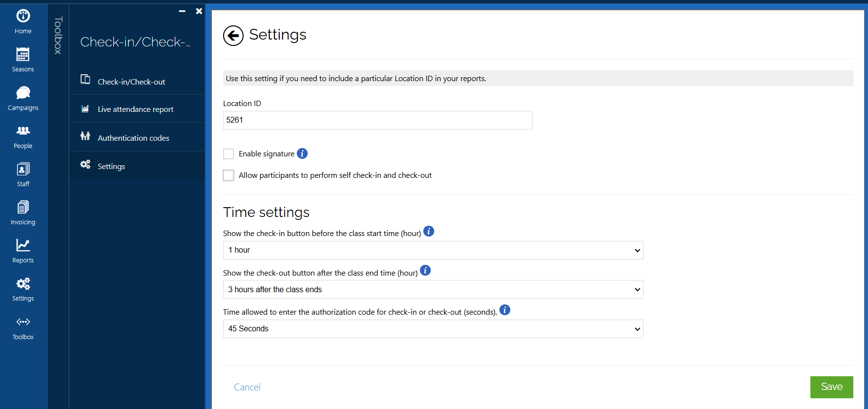Open the authorization code seconds dropdown
Viewport: 868px width, 409px height.
(433, 329)
